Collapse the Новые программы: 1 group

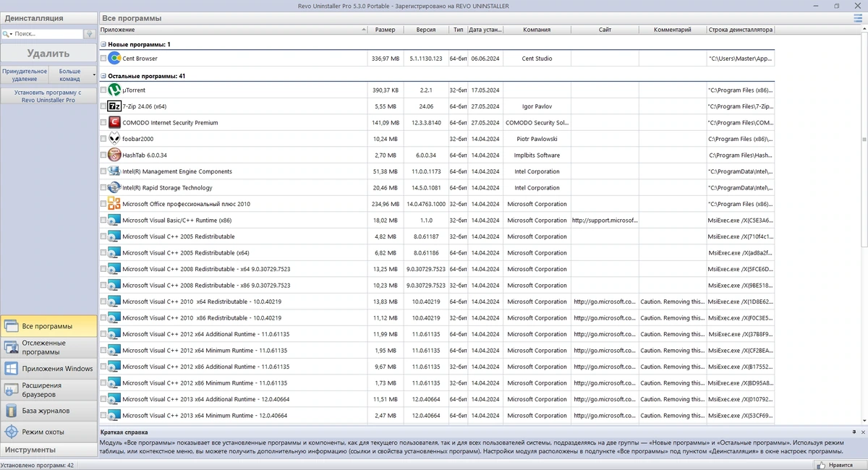click(x=103, y=44)
